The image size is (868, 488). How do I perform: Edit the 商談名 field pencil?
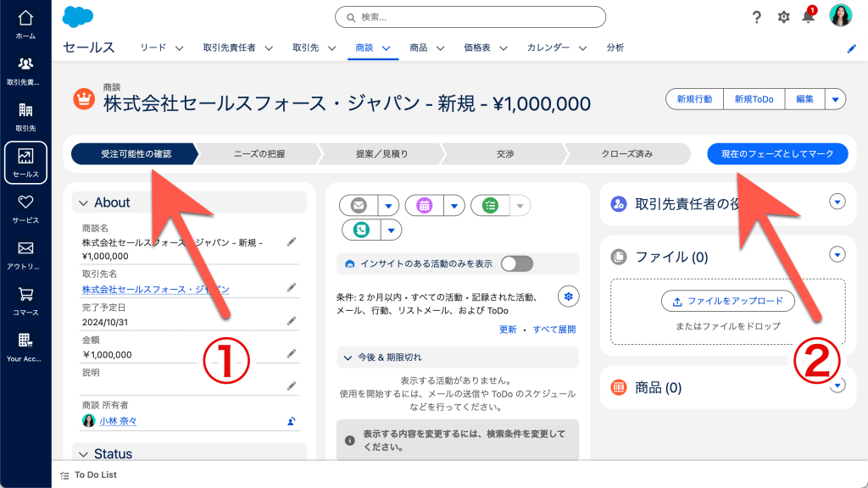pyautogui.click(x=292, y=241)
